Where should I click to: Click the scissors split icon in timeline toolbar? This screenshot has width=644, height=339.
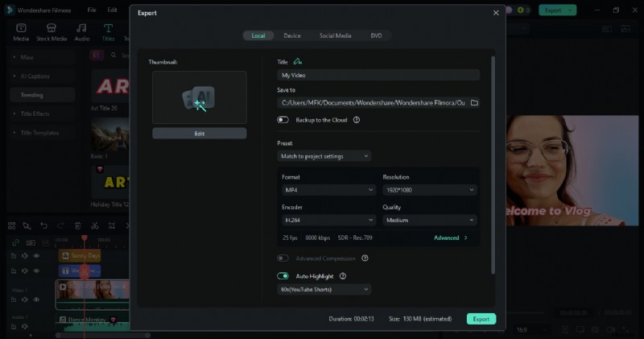click(94, 226)
